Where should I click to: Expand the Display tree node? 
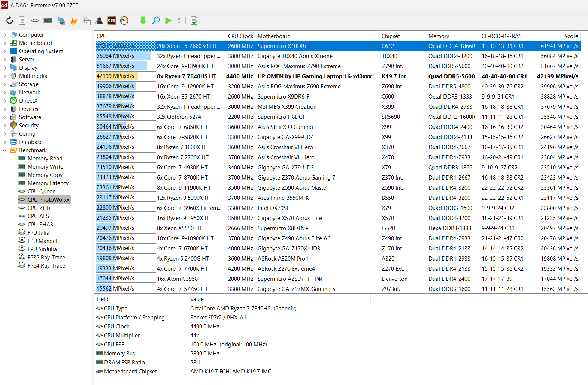(5, 68)
